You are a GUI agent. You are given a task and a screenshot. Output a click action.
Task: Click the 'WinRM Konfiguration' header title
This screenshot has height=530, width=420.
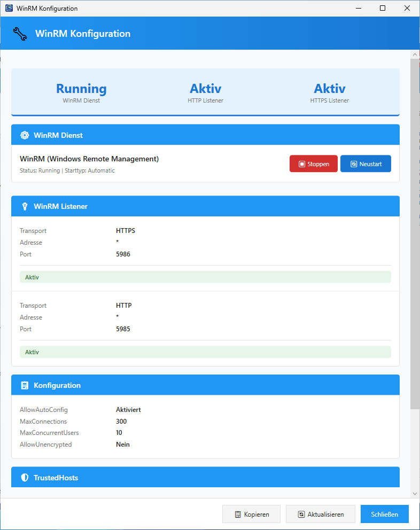click(x=83, y=34)
